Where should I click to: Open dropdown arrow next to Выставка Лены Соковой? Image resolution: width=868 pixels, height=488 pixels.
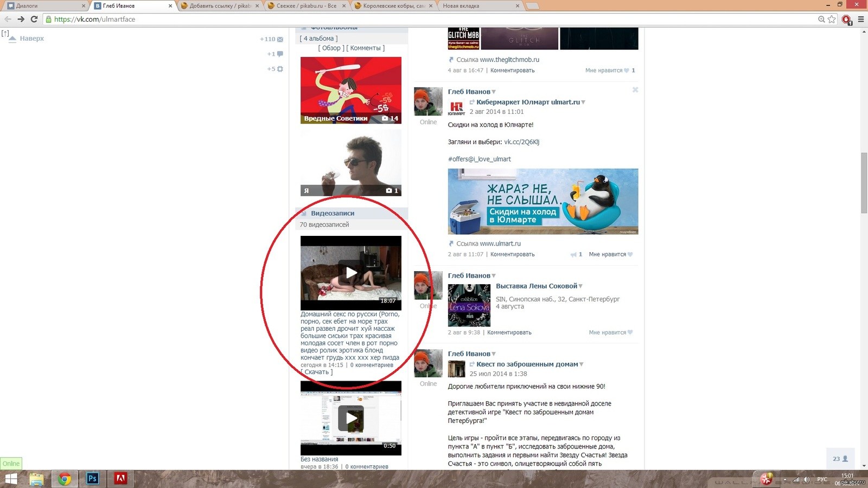point(580,286)
